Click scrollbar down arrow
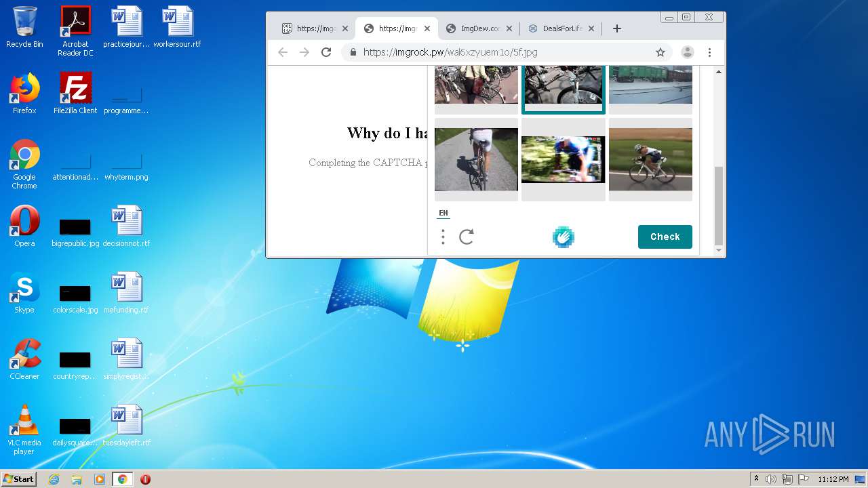Screen dimensions: 868x488 tap(719, 251)
